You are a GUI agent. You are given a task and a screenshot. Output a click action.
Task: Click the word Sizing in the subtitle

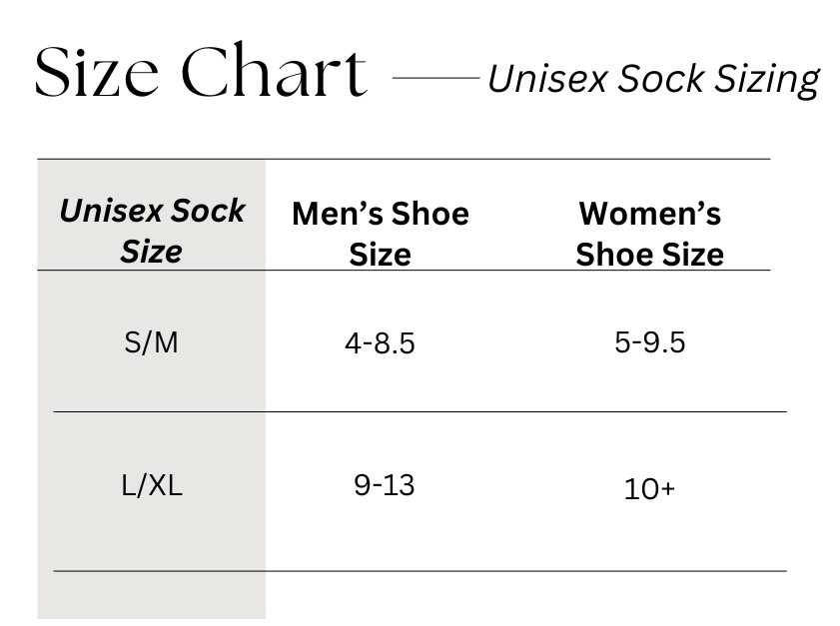click(x=767, y=80)
